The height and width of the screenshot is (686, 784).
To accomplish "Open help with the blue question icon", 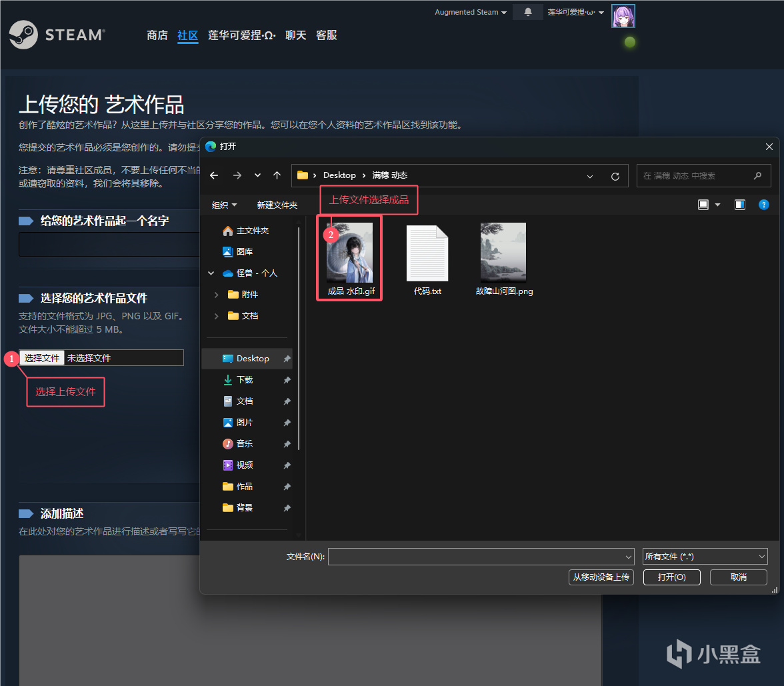I will coord(764,205).
